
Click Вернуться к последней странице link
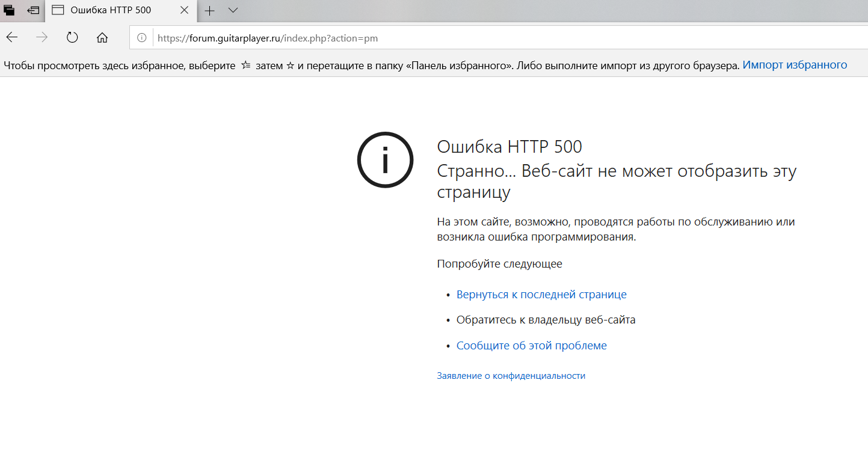tap(541, 295)
